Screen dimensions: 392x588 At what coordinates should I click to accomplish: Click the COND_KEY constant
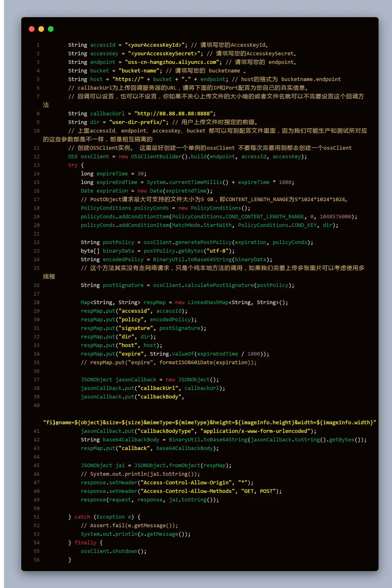click(x=304, y=225)
